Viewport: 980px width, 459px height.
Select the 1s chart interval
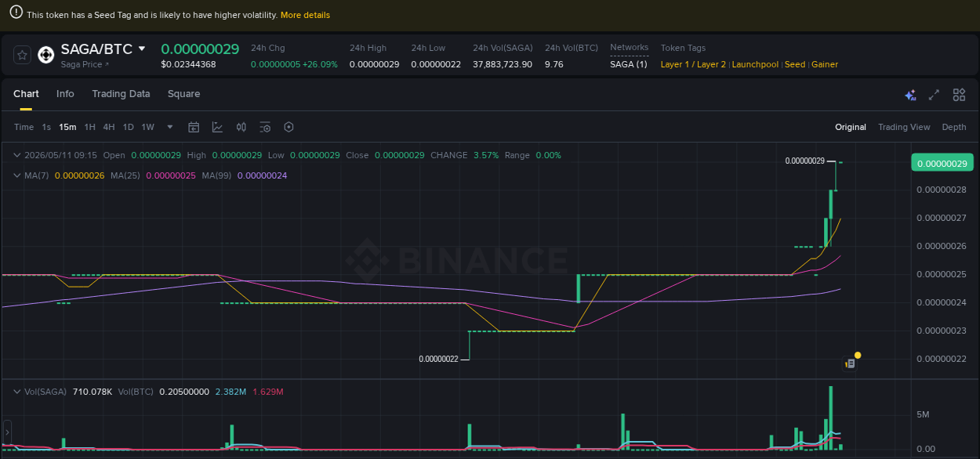(46, 127)
